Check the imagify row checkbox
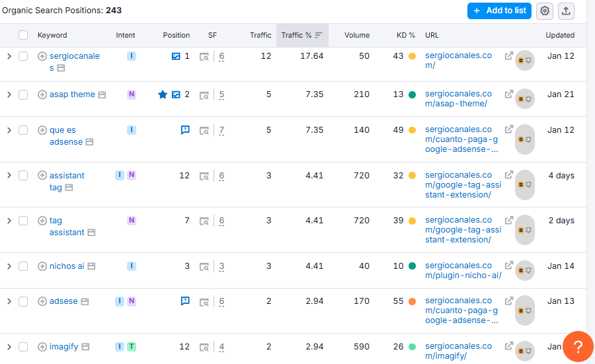The width and height of the screenshot is (595, 364). pos(23,347)
